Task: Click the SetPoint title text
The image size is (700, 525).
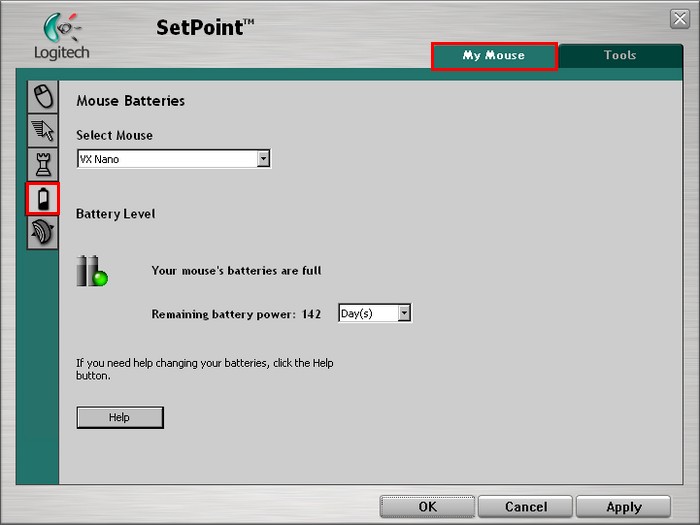Action: (205, 27)
